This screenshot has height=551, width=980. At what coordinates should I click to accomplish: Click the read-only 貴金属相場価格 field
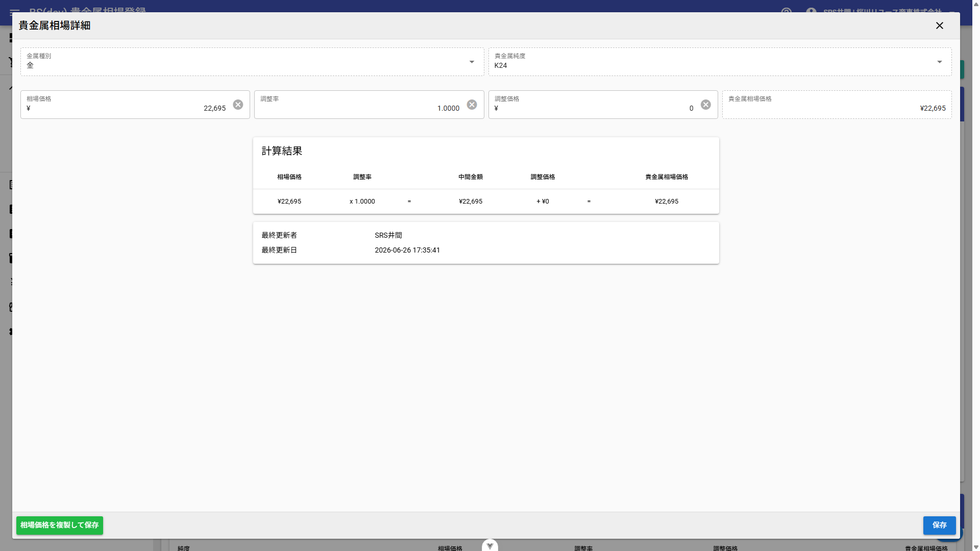tap(837, 105)
